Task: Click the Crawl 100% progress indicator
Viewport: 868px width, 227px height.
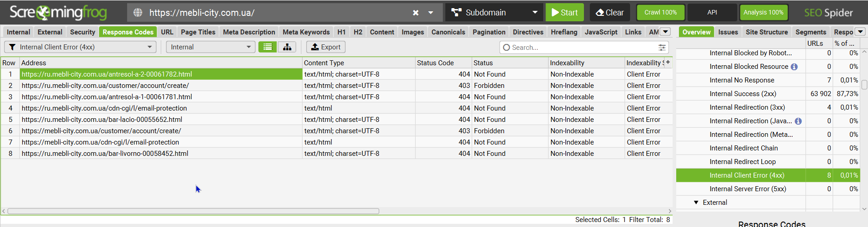Action: [660, 13]
